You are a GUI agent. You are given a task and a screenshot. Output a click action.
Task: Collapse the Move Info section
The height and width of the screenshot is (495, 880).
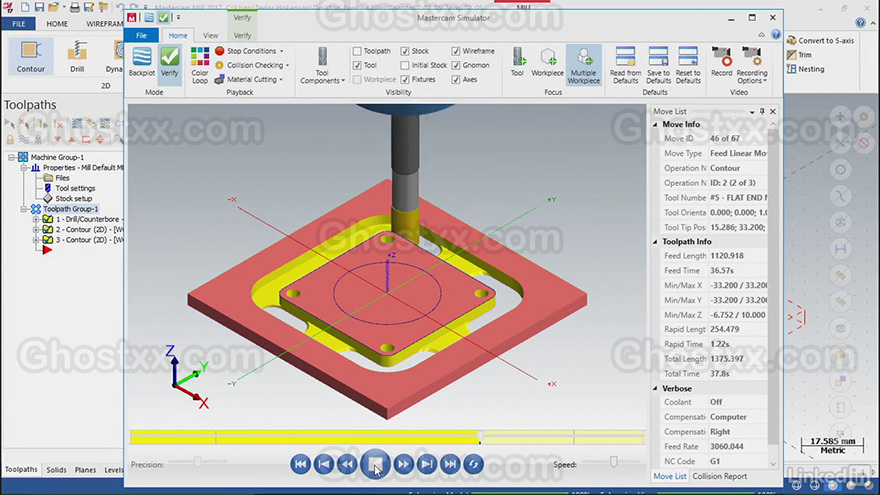(x=655, y=125)
